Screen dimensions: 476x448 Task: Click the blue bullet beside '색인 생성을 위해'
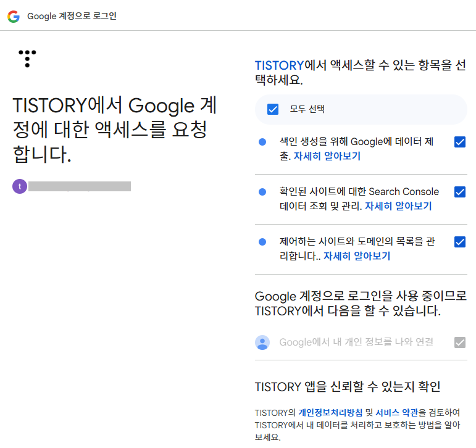pyautogui.click(x=262, y=142)
